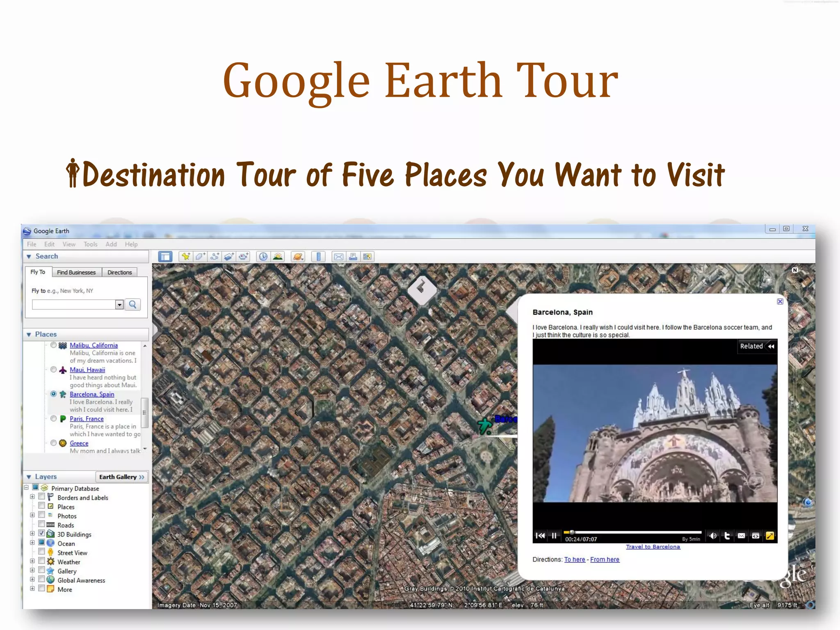The width and height of the screenshot is (840, 630).
Task: Expand the Gallery tree node
Action: point(32,570)
